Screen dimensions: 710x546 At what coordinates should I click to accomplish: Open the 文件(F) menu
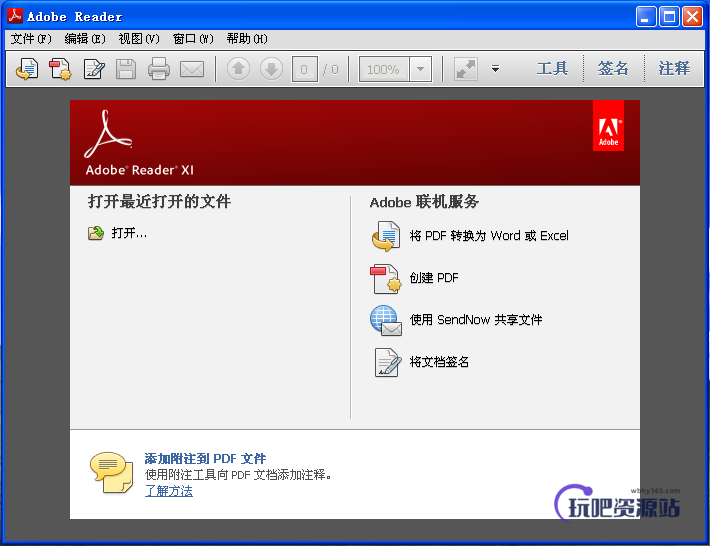[31, 39]
